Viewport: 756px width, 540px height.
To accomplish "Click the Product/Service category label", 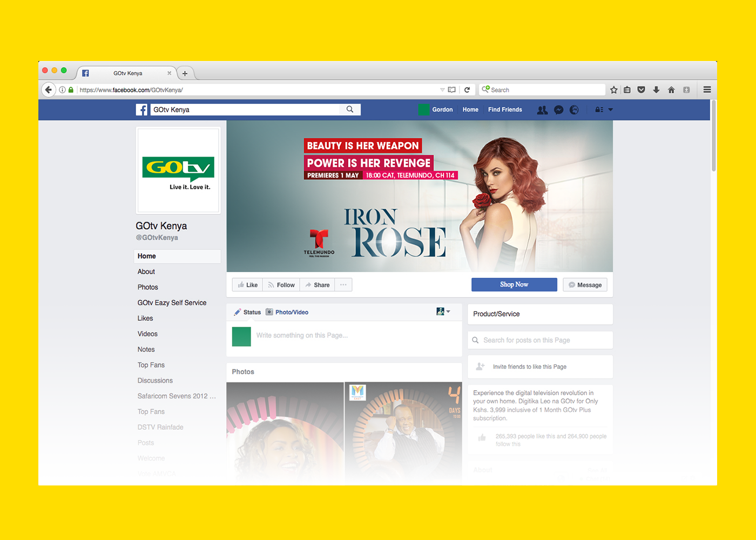I will [496, 314].
